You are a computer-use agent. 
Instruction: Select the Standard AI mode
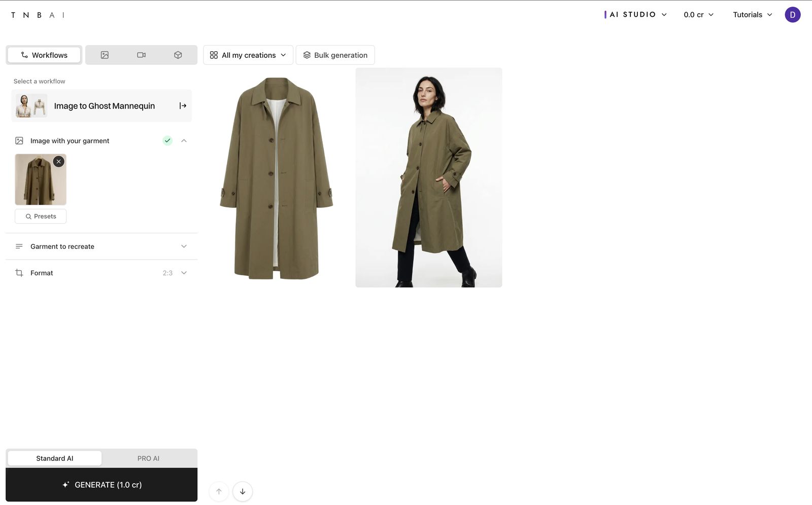(54, 458)
